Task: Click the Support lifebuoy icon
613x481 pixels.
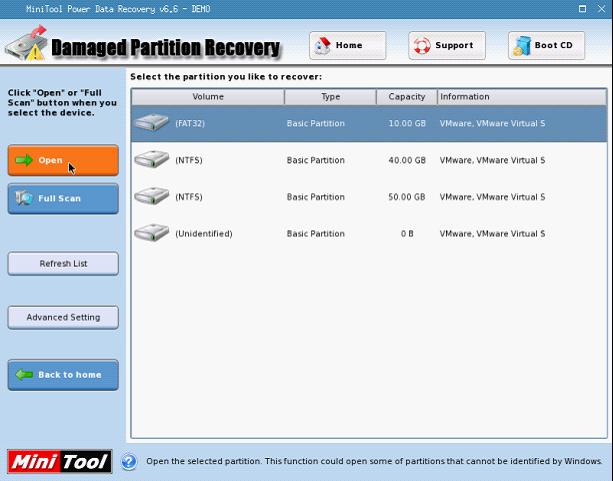Action: click(422, 46)
